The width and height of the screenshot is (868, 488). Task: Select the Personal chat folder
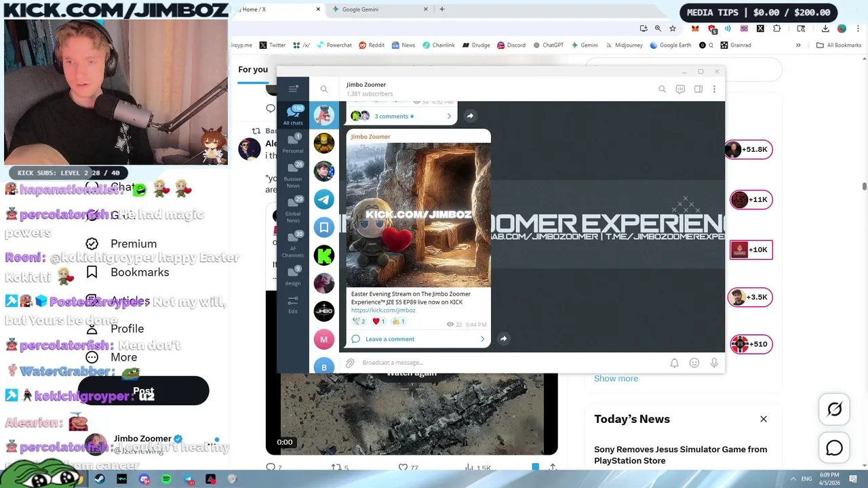pos(293,144)
